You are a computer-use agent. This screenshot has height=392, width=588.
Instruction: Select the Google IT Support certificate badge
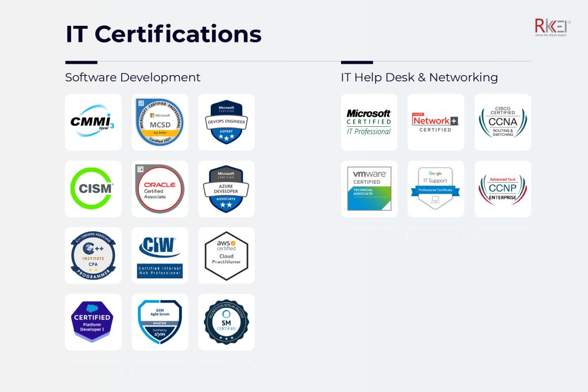436,189
